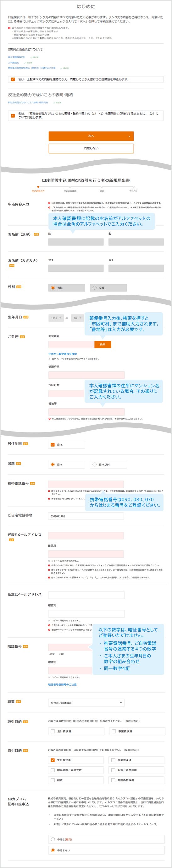172x868 pixels.
Task: Click the 同意しない button
Action: 91,148
